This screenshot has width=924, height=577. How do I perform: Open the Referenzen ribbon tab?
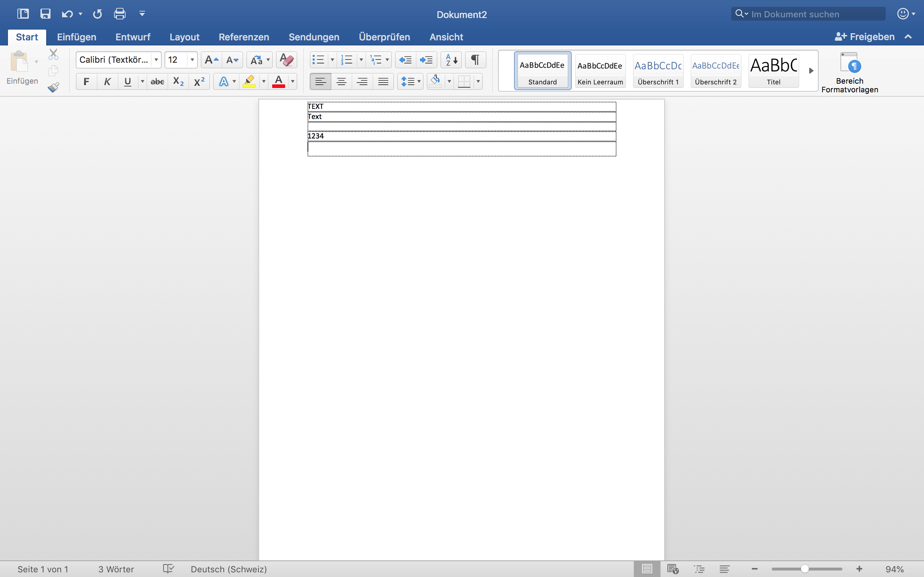pos(244,37)
